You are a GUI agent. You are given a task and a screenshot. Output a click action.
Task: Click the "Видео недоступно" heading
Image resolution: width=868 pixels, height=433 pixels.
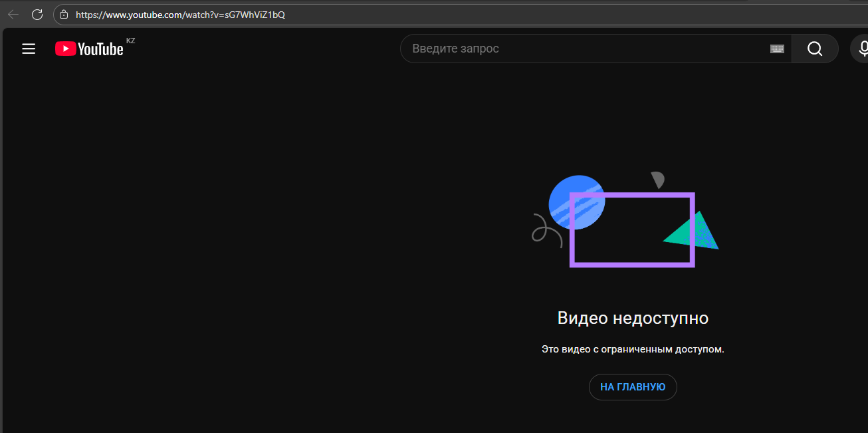point(633,318)
